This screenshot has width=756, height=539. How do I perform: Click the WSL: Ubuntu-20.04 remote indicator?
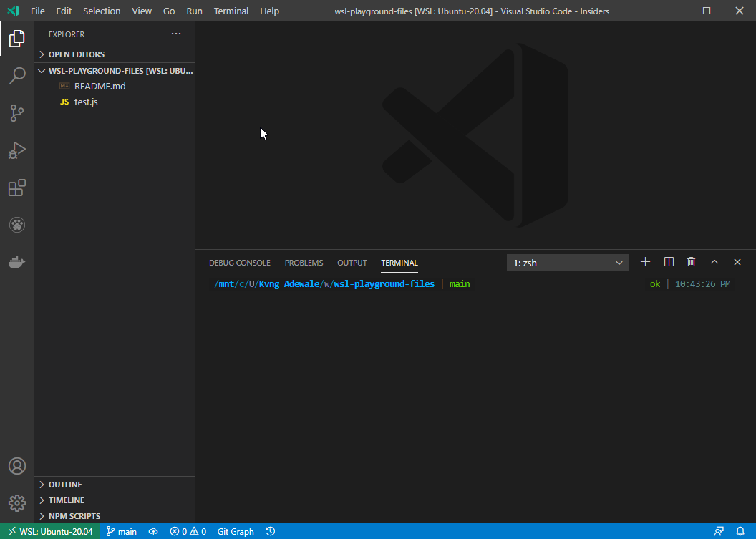click(x=50, y=531)
